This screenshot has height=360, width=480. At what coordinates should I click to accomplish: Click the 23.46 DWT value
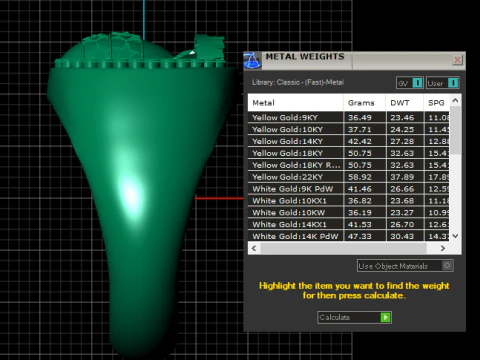pyautogui.click(x=402, y=117)
